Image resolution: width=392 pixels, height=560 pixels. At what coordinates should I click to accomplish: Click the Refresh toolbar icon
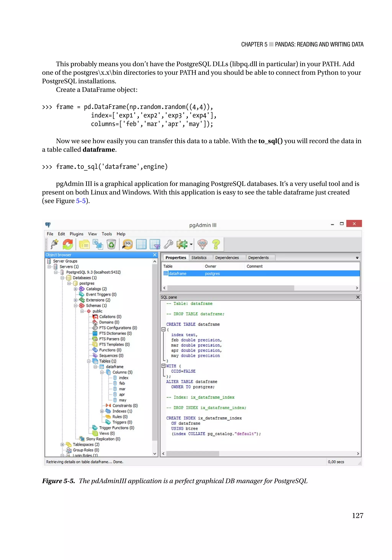point(68,244)
